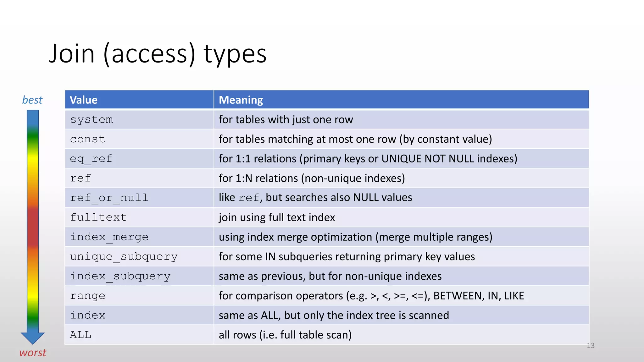This screenshot has height=362, width=644.
Task: Select the 'range' value cell
Action: pyautogui.click(x=88, y=296)
